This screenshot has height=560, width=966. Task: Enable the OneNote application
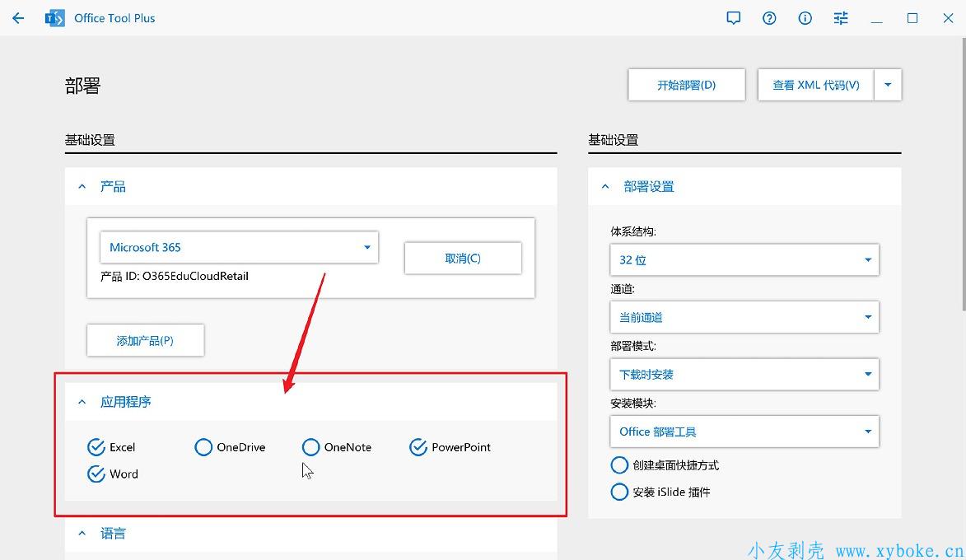tap(310, 447)
